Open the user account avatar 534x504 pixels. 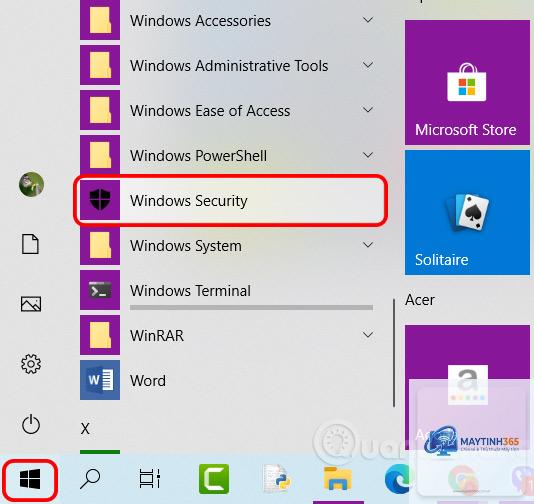coord(31,184)
